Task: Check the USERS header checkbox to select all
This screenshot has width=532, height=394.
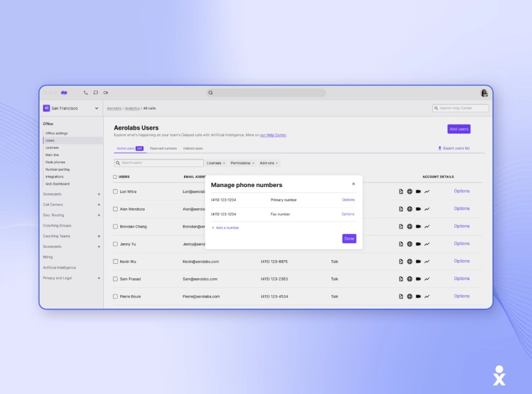Action: (116, 177)
